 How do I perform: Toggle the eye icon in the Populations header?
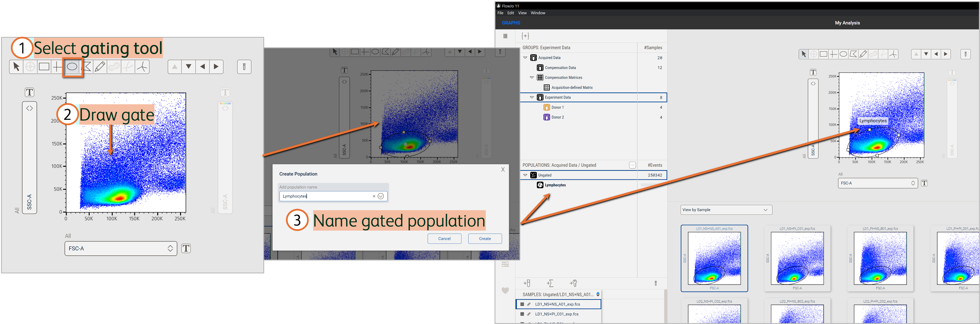[632, 165]
